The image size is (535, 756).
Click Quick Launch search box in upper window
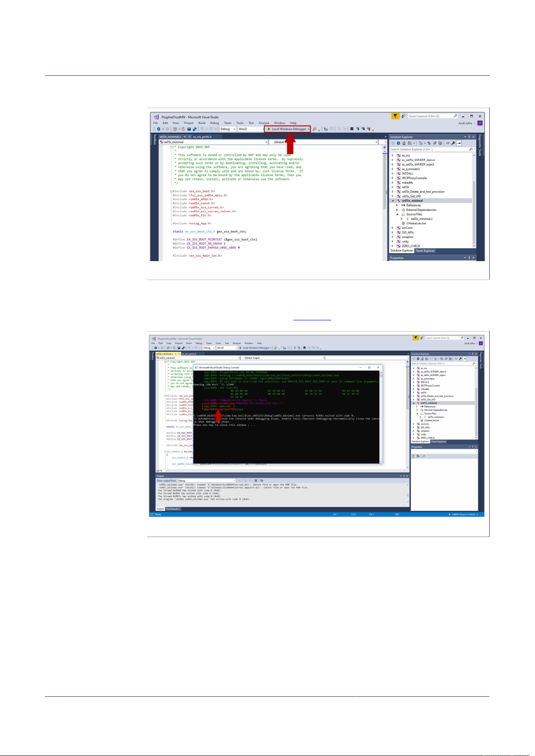(433, 116)
